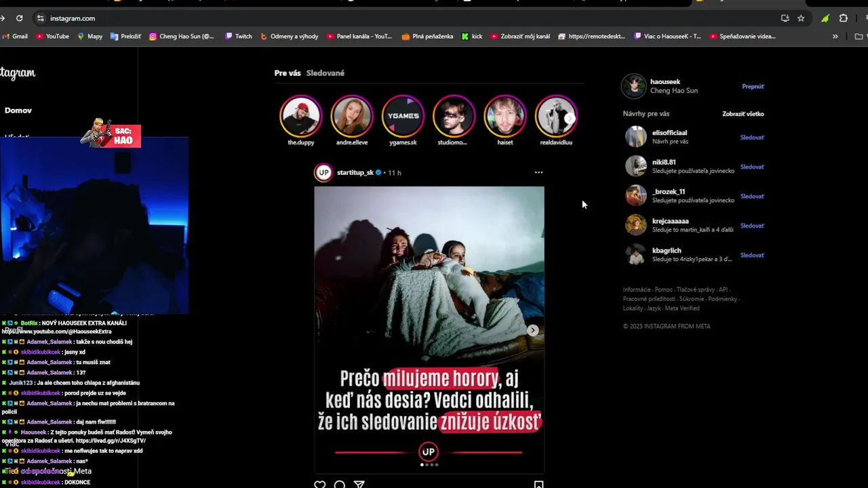Open the Preložiť bookmark
Image resolution: width=868 pixels, height=488 pixels.
point(126,37)
